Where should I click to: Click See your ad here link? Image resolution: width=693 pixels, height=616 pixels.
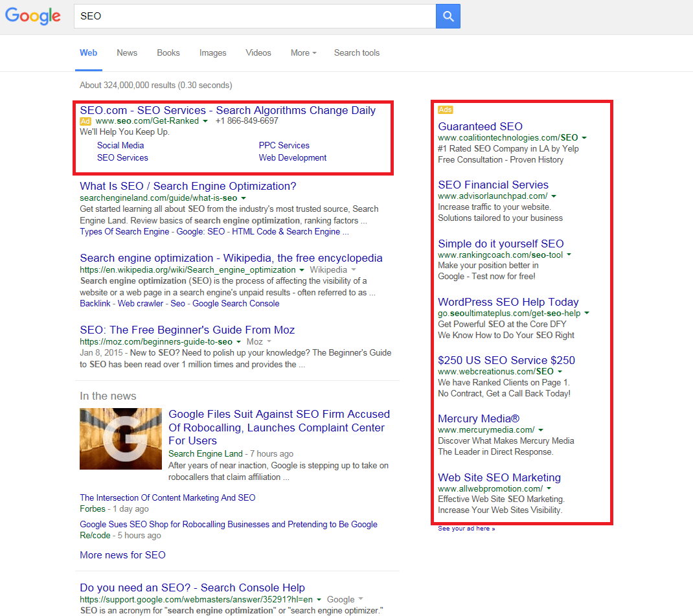466,529
